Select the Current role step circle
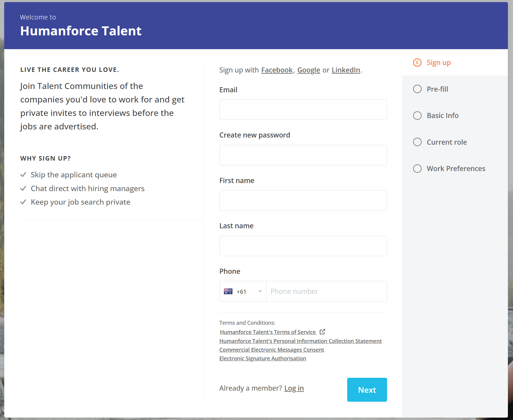 pyautogui.click(x=417, y=142)
